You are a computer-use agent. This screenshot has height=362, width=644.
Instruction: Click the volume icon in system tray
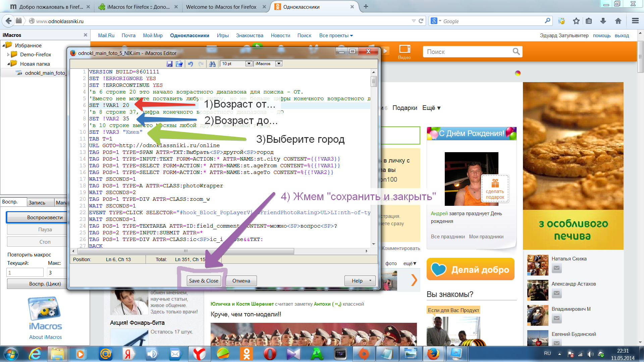(591, 354)
